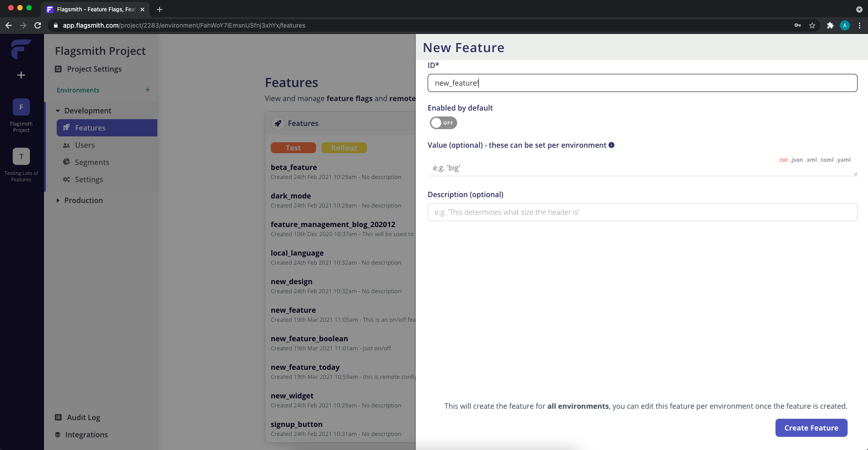Click the Integrations layers icon
Screen dimensions: 868x450
click(x=58, y=435)
